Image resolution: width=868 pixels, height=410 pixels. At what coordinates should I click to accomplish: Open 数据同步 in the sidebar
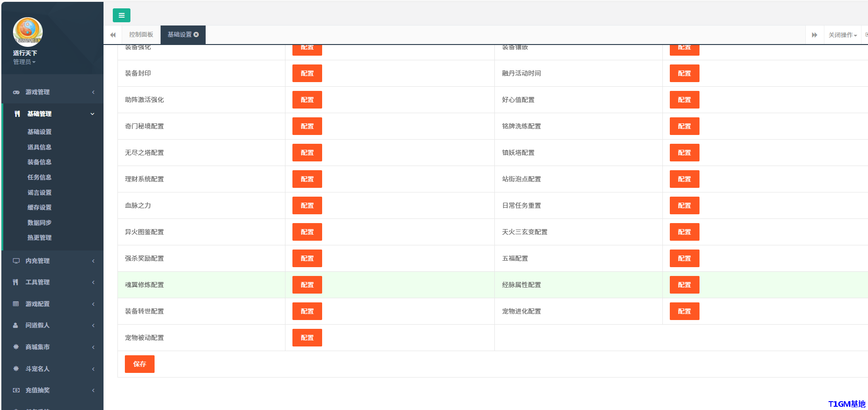pyautogui.click(x=39, y=223)
